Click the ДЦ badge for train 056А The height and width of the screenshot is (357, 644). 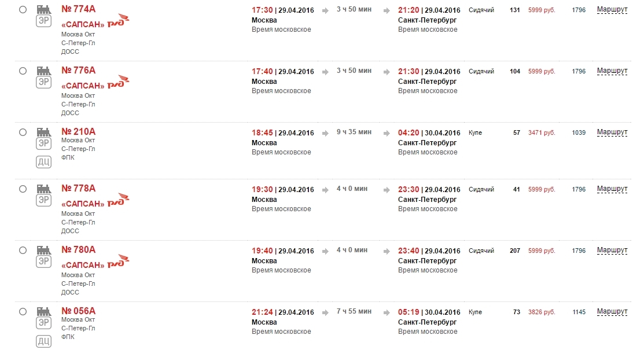(x=43, y=341)
